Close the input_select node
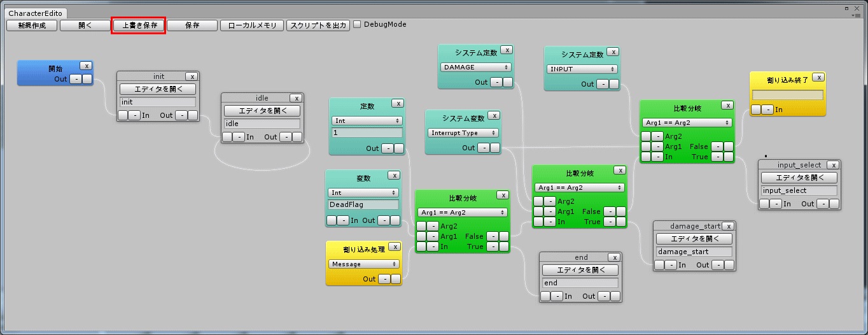The height and width of the screenshot is (335, 868). pyautogui.click(x=834, y=165)
